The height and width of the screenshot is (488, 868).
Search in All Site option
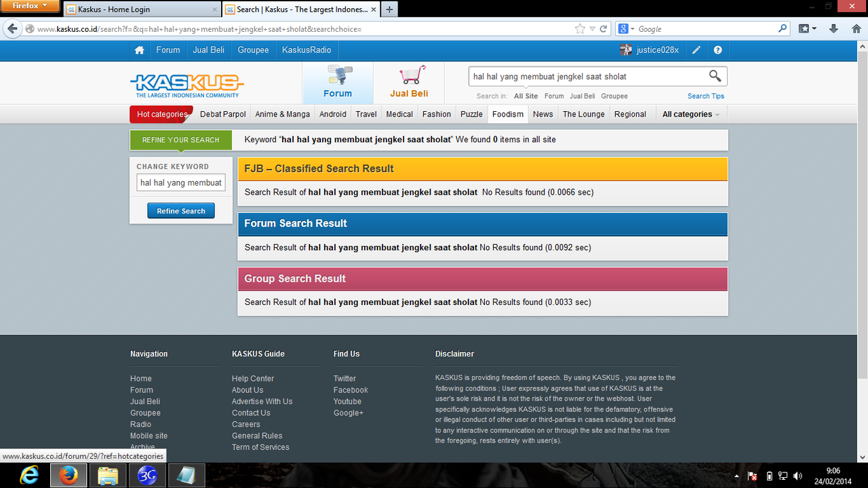526,96
